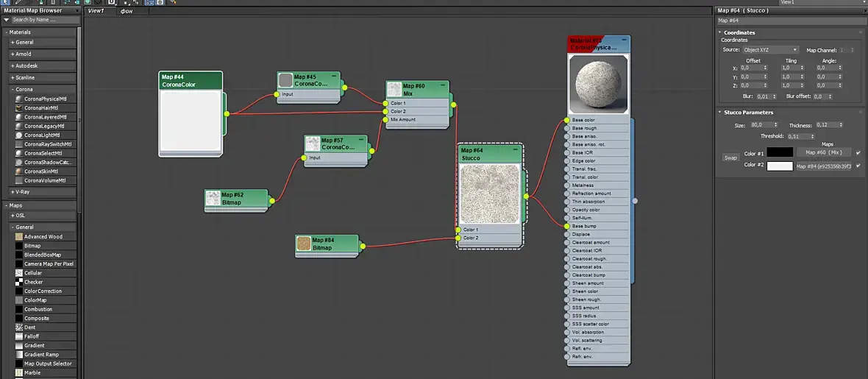Viewport: 868px width, 379px height.
Task: Switch to the фон view tab
Action: [x=127, y=12]
